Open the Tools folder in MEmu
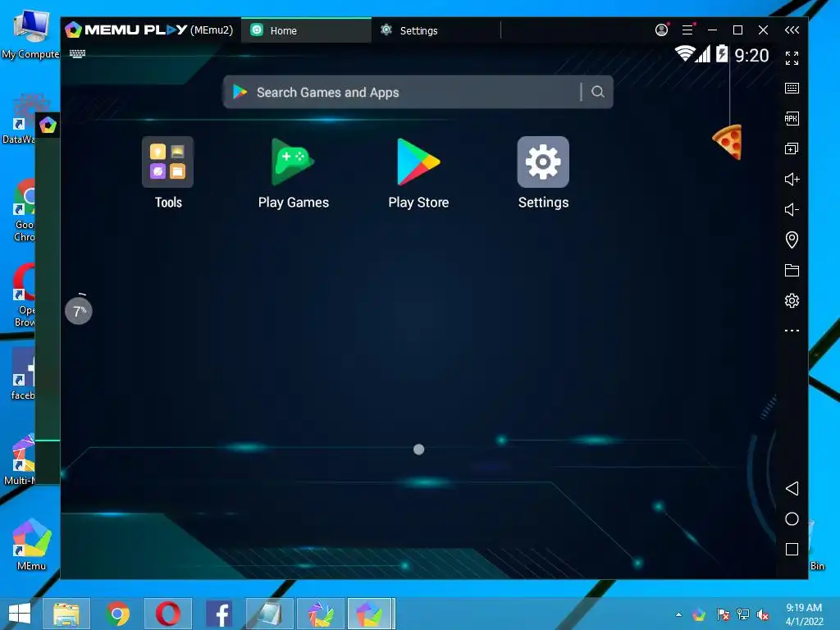The height and width of the screenshot is (630, 840). (x=167, y=162)
